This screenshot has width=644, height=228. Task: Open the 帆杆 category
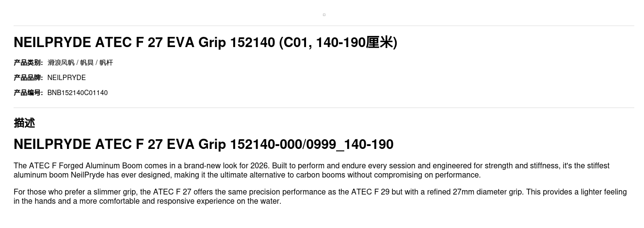click(106, 63)
